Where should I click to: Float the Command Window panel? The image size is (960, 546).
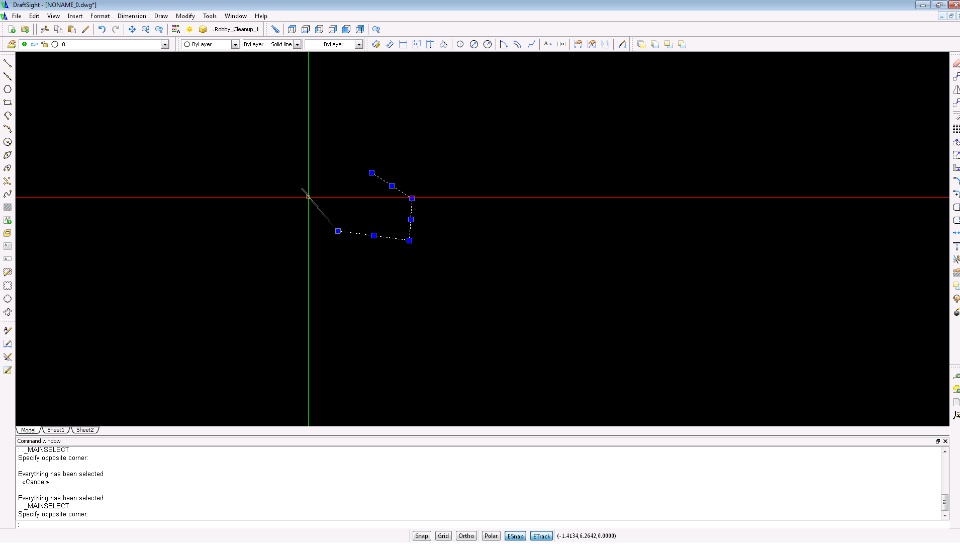(937, 441)
